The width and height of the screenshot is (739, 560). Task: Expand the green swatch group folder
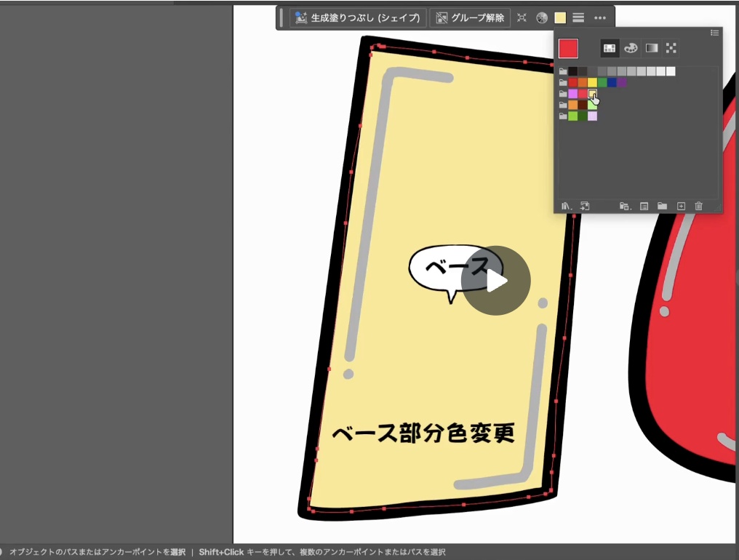pyautogui.click(x=563, y=115)
